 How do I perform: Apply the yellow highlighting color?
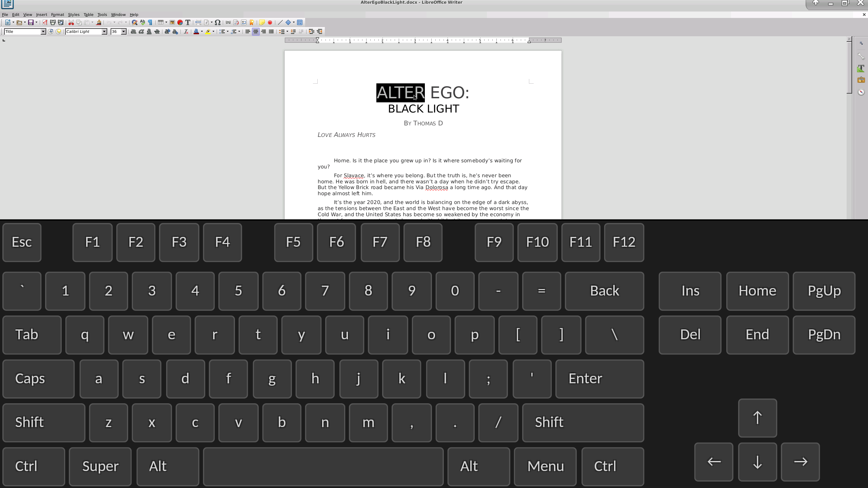point(208,32)
